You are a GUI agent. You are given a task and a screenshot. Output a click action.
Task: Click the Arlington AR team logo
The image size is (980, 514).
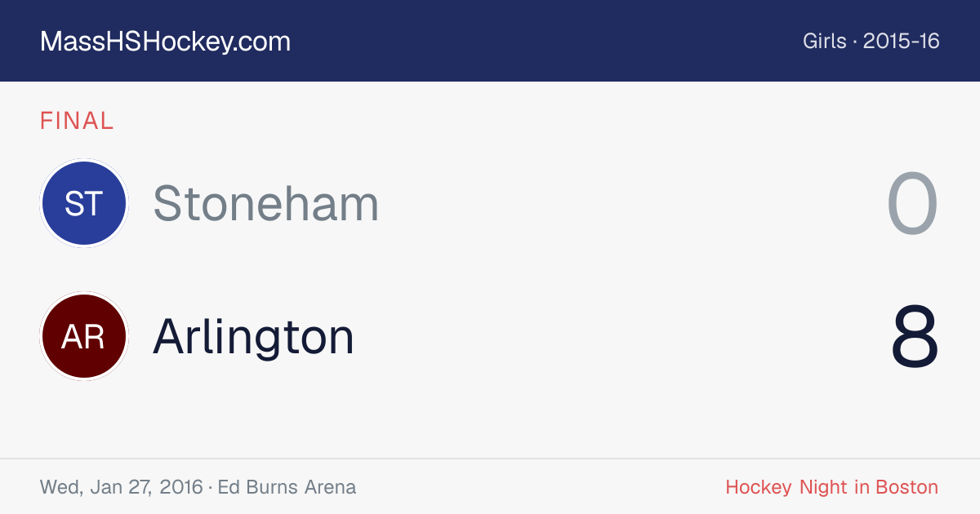point(83,336)
